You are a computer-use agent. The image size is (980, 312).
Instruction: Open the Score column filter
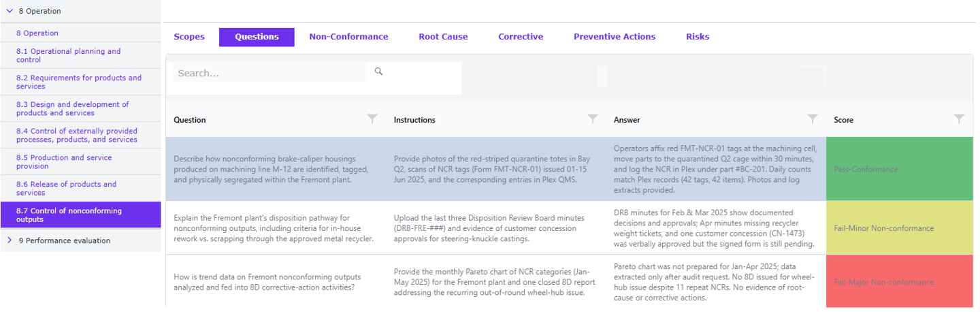tap(959, 119)
